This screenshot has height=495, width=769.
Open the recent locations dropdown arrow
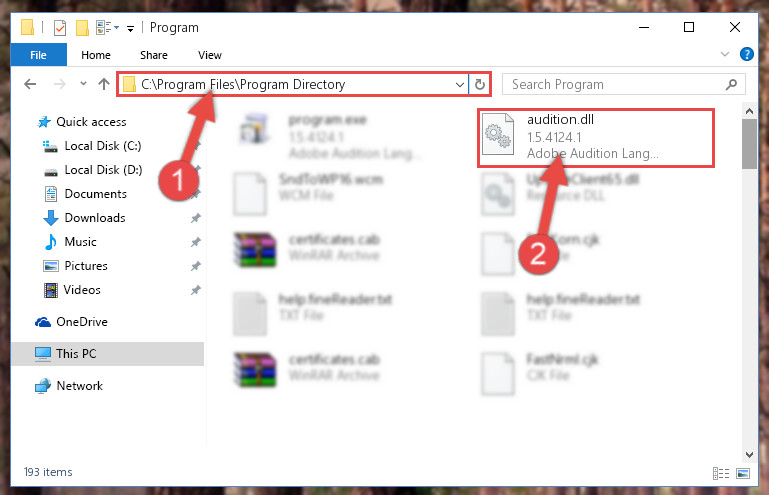(x=83, y=84)
